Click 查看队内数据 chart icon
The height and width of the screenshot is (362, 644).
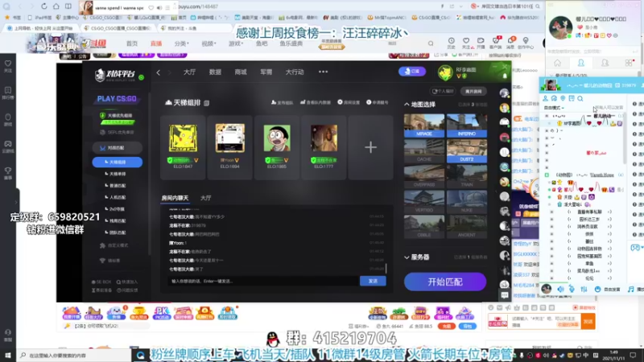(316, 102)
